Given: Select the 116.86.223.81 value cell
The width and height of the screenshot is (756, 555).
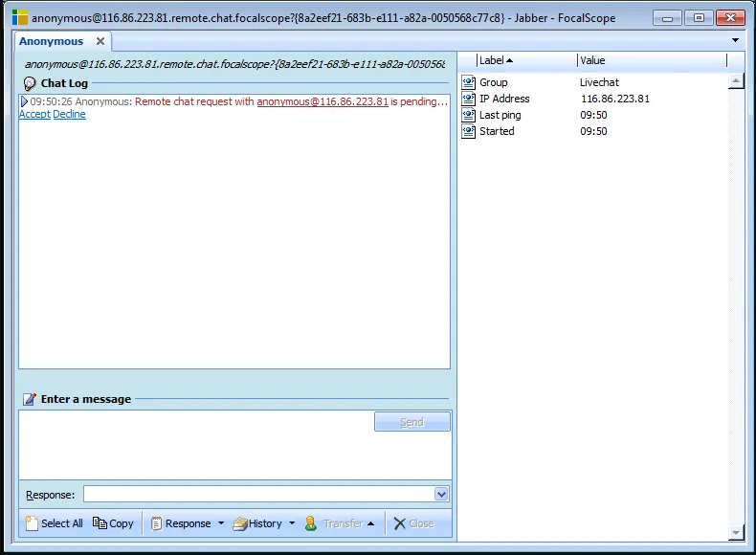Looking at the screenshot, I should tap(615, 99).
